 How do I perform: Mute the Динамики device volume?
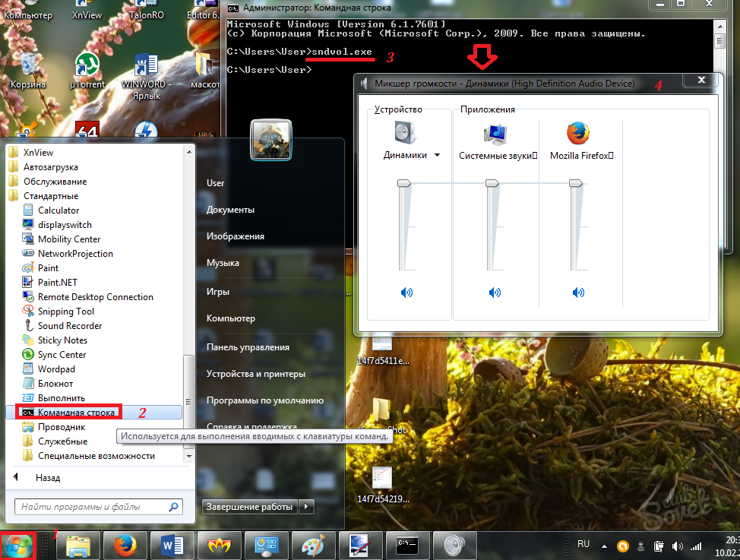click(406, 292)
